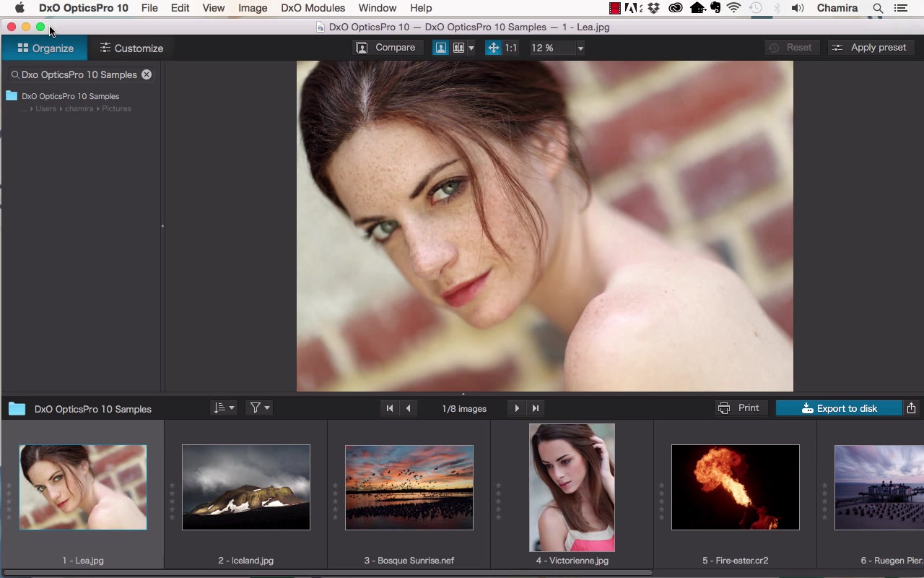Viewport: 924px width, 578px height.
Task: Click the Print button
Action: tap(740, 408)
